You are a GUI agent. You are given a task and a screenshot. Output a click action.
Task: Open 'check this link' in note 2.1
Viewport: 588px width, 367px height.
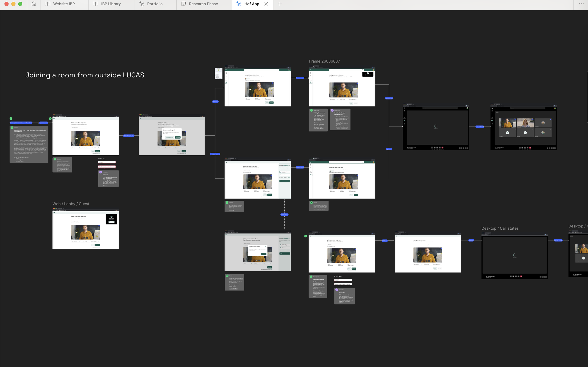(x=234, y=289)
